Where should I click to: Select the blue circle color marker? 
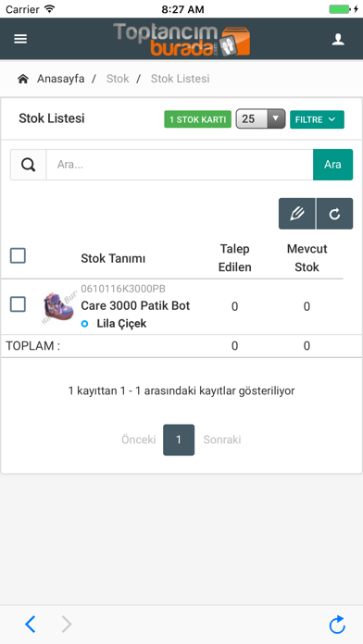tap(84, 324)
